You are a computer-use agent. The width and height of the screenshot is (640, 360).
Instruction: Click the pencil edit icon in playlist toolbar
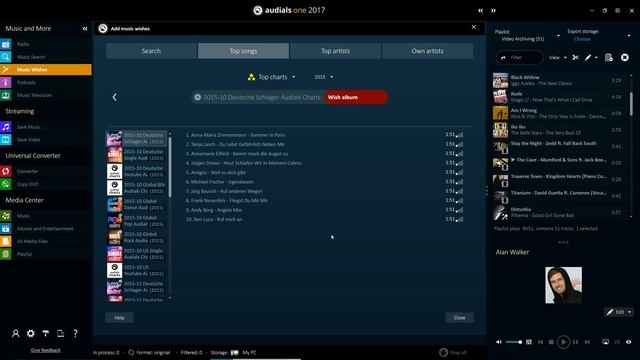588,58
